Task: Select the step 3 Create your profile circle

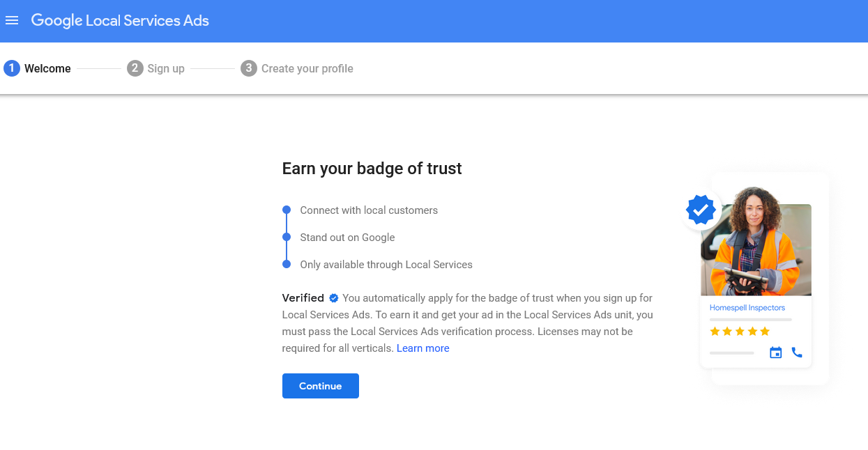Action: tap(249, 68)
